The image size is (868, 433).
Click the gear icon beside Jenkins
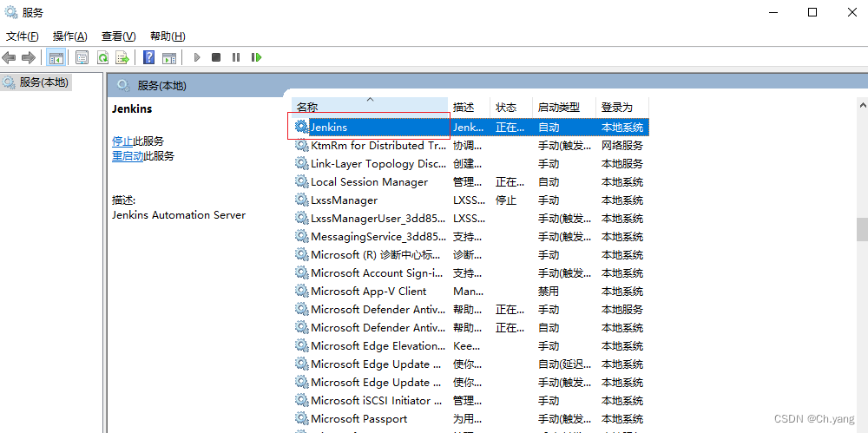tap(302, 127)
